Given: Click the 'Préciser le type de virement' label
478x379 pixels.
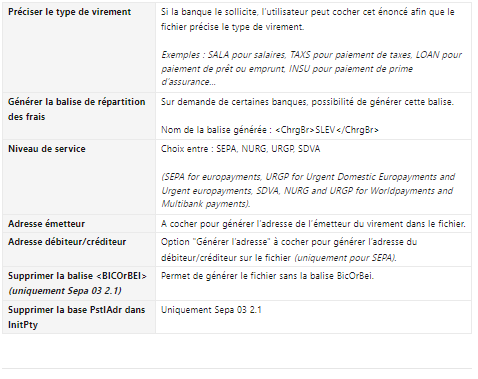Looking at the screenshot, I should [69, 12].
